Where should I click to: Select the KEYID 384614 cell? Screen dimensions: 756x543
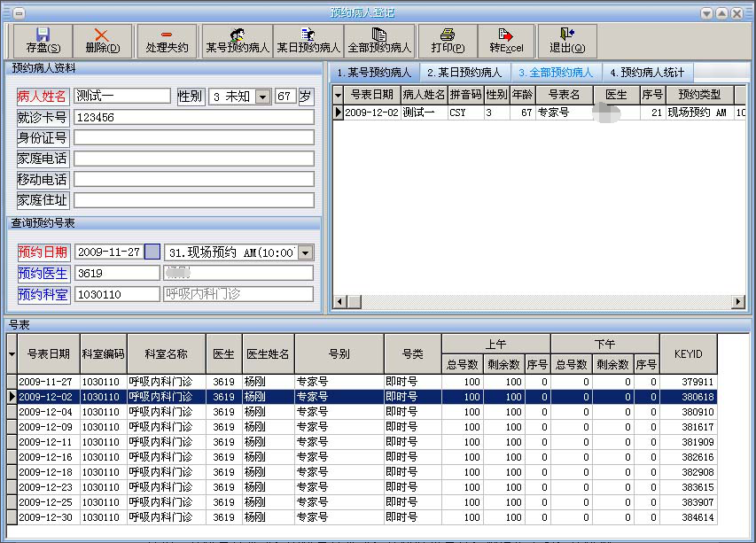(689, 517)
